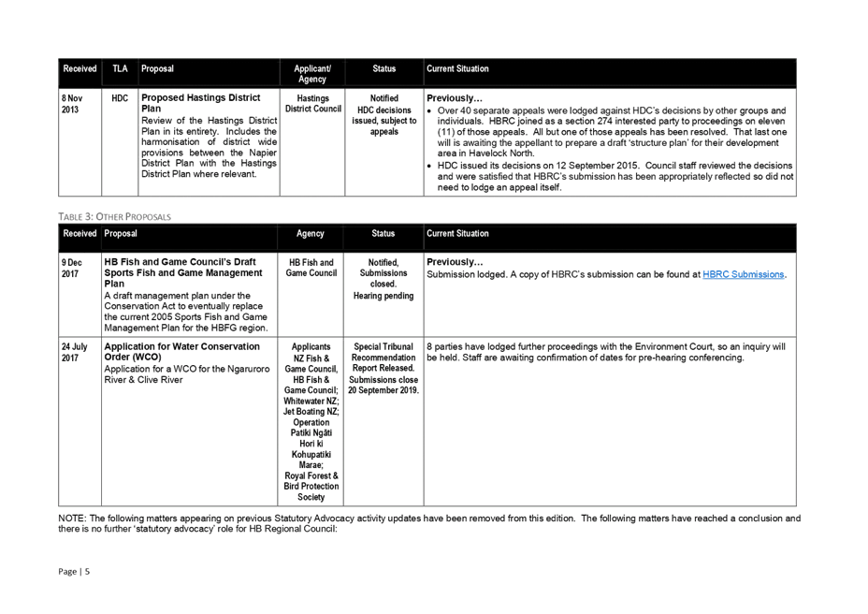Click the 'HDC' TLA cell
Screen dimensions: 868x614
tap(120, 98)
